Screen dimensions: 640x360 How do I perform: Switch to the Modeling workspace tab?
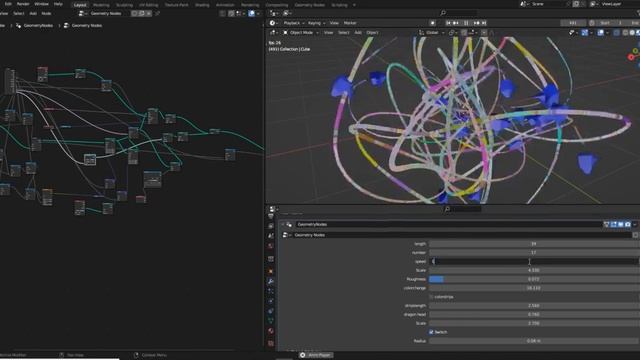pyautogui.click(x=101, y=5)
